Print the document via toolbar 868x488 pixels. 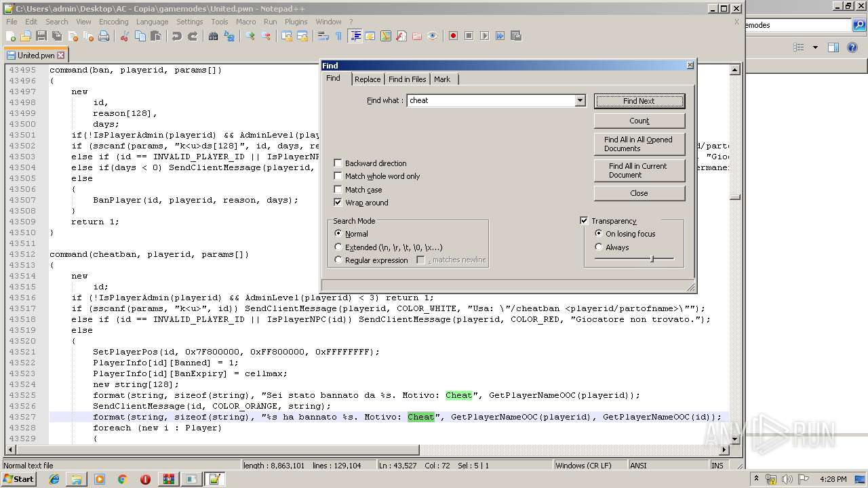(104, 36)
